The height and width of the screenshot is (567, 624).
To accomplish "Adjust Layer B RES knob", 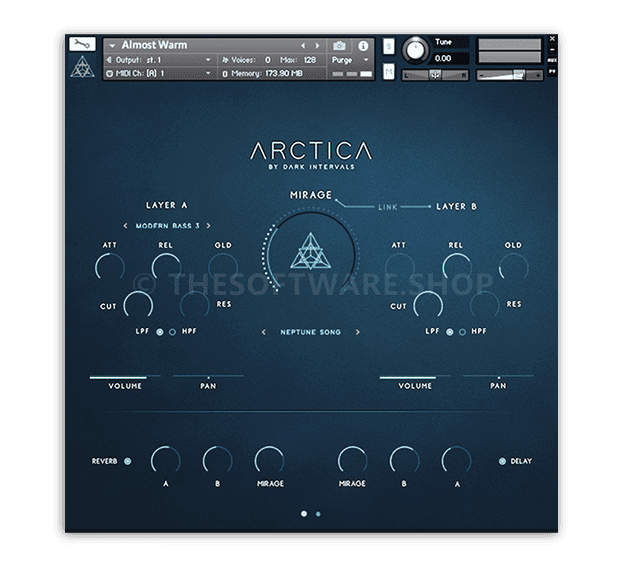I will [485, 305].
